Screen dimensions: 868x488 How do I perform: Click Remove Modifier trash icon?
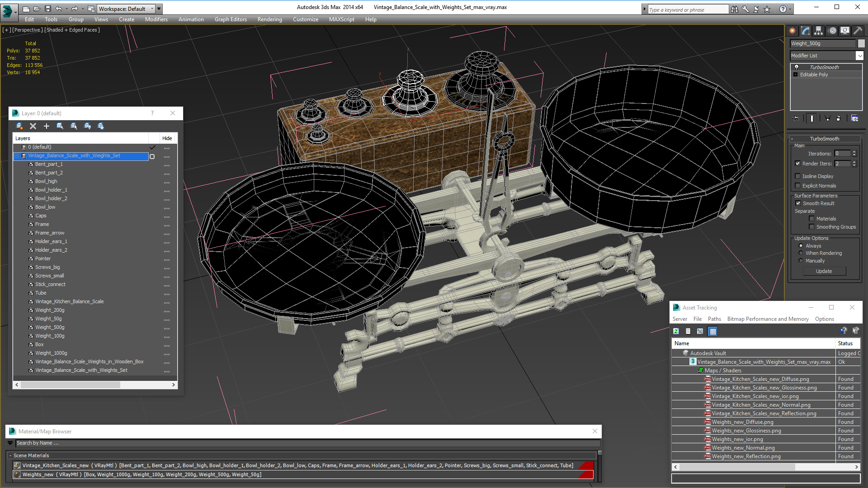click(839, 118)
